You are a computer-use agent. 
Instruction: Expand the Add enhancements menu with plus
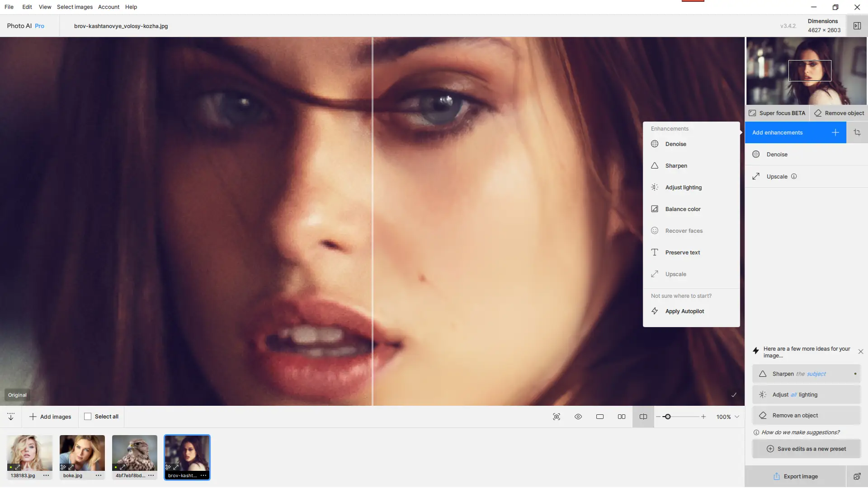click(835, 132)
